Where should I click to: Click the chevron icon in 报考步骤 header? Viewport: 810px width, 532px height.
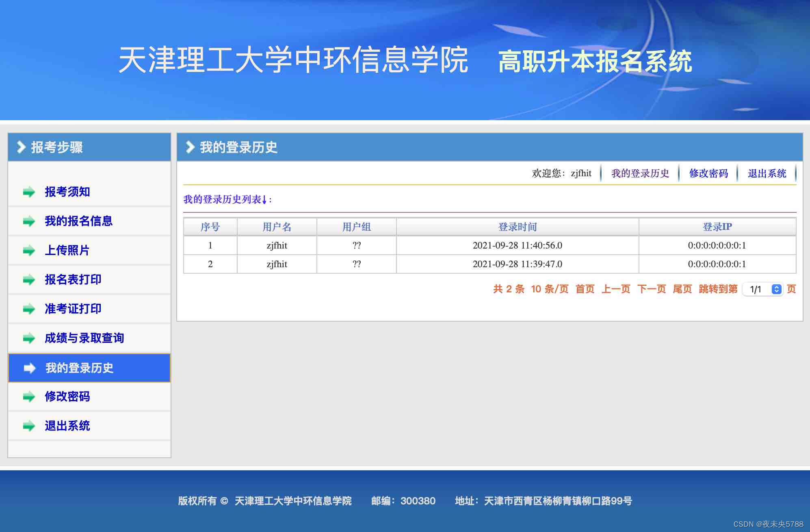pos(21,147)
